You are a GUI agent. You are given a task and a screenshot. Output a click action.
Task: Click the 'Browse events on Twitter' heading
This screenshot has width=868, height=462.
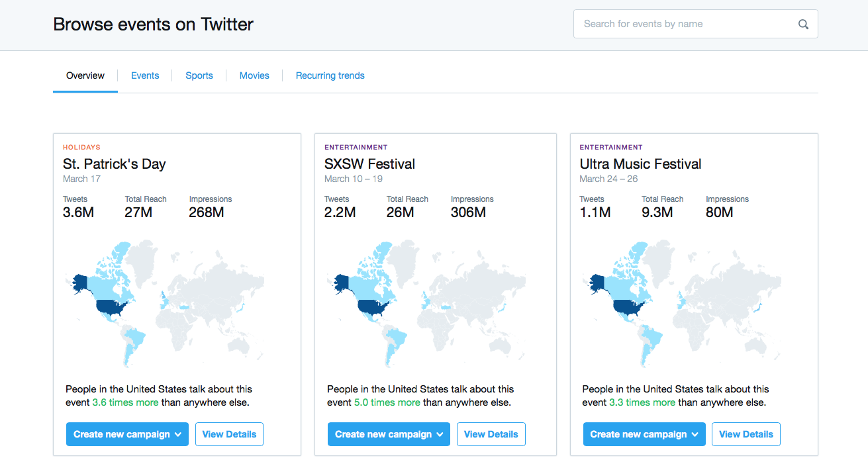tap(154, 24)
